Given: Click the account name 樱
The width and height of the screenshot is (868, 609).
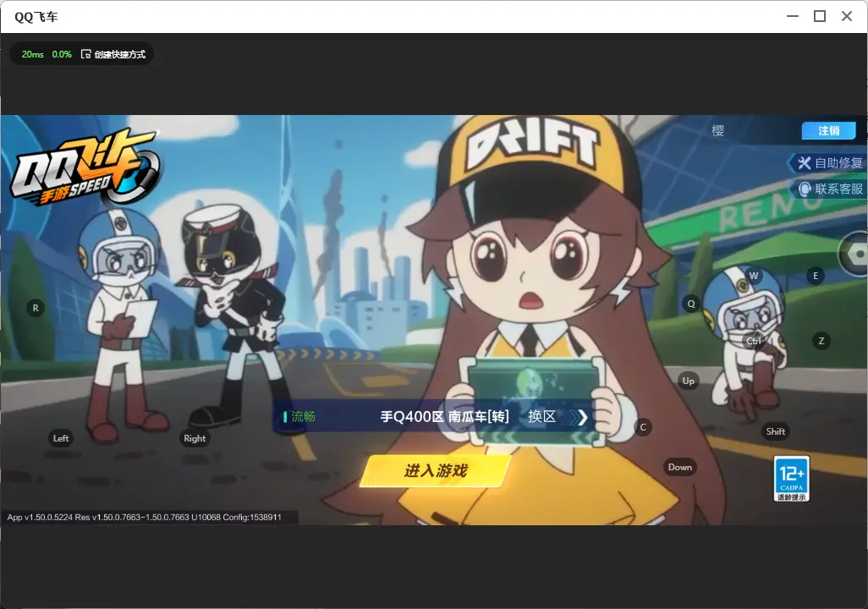Looking at the screenshot, I should tap(717, 130).
